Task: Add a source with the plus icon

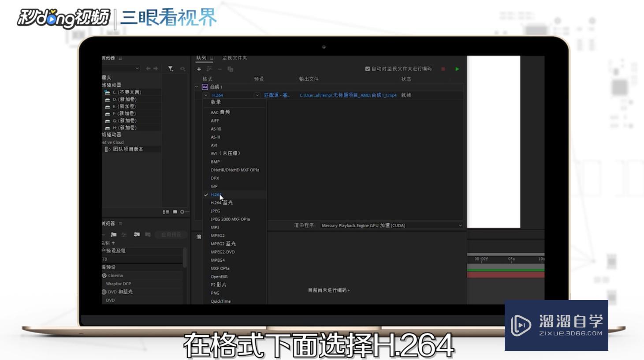Action: (x=199, y=69)
